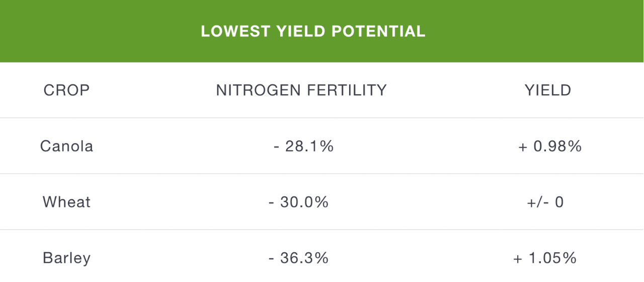Click the Wheat crop cell

[67, 202]
